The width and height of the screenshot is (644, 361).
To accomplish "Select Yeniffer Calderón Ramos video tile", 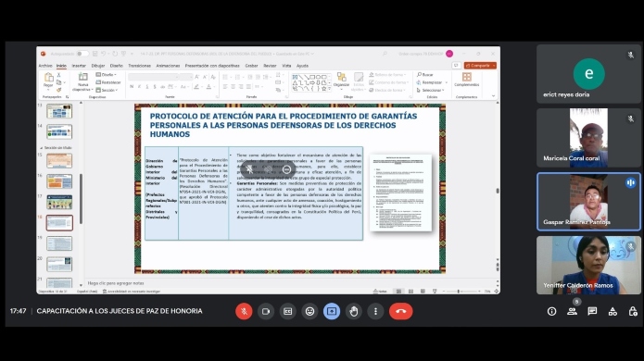I will pyautogui.click(x=588, y=265).
